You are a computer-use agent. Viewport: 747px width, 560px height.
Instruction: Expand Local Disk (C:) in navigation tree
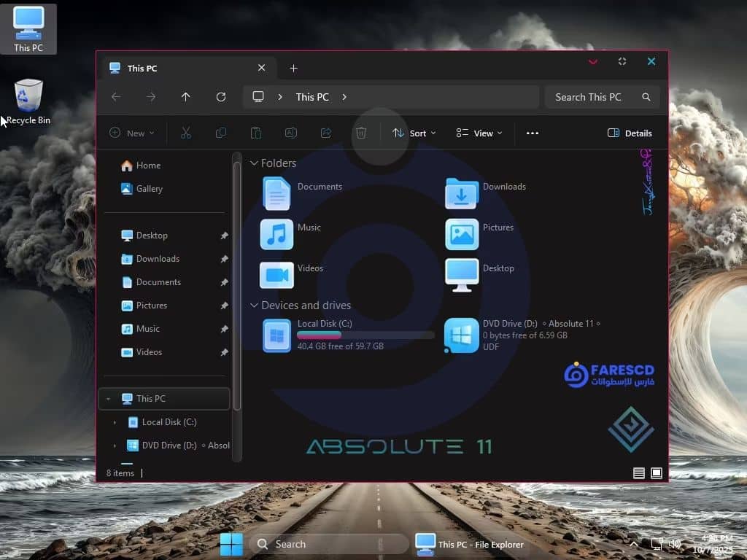[115, 422]
